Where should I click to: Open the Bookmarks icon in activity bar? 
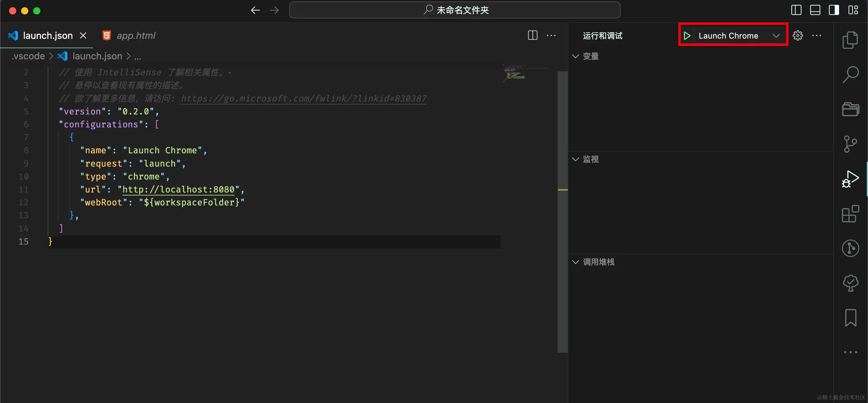point(850,317)
